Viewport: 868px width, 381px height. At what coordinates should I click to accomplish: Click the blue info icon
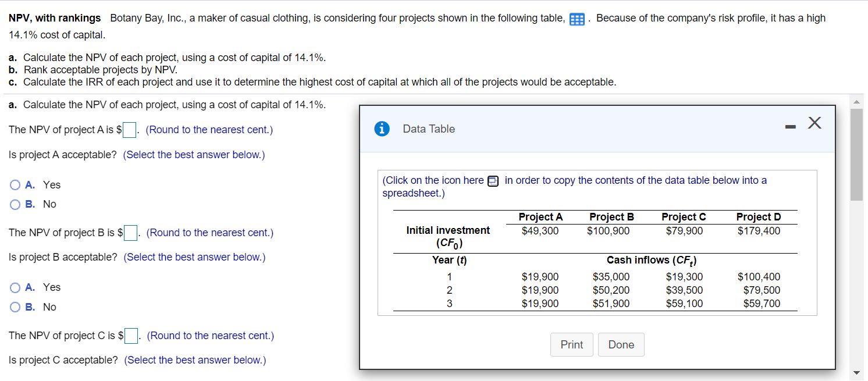click(383, 129)
